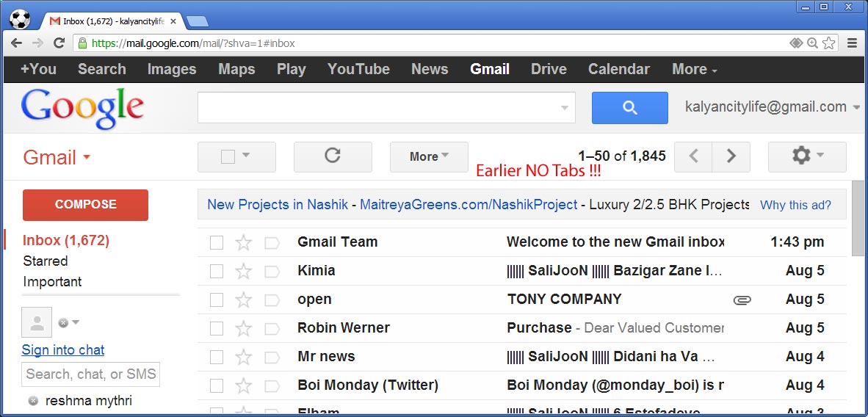Reload the page with browser refresh icon

[x=59, y=43]
